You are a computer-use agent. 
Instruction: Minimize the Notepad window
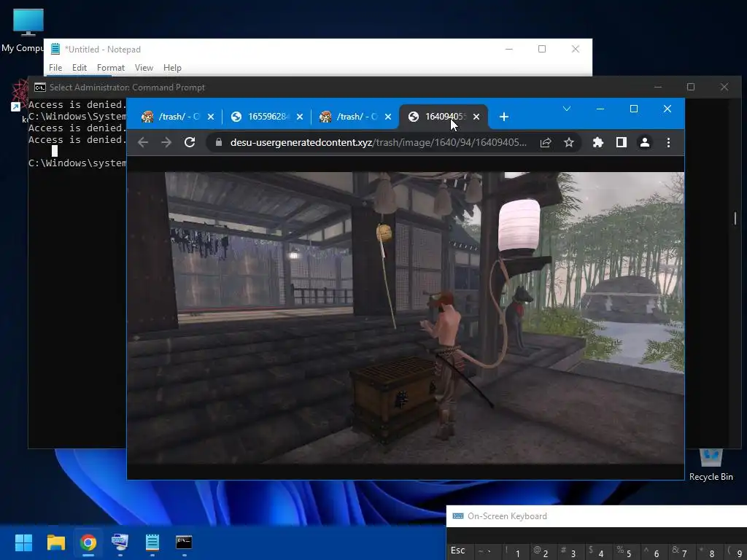pyautogui.click(x=508, y=49)
